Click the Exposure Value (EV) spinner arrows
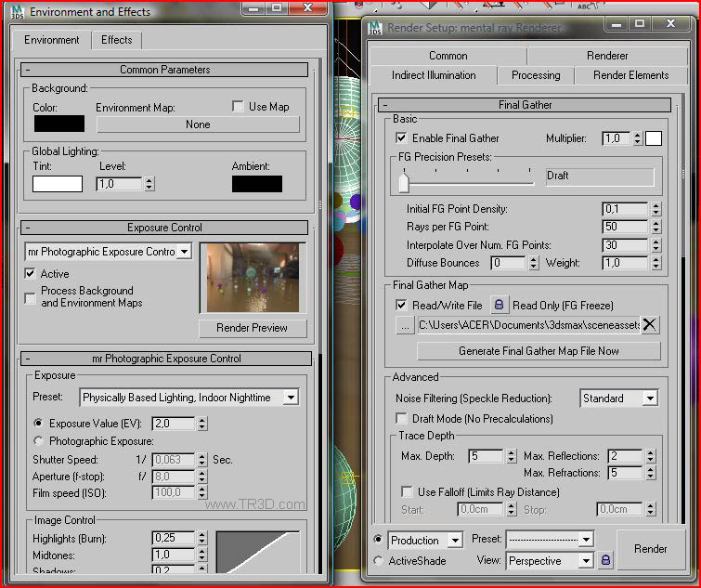The width and height of the screenshot is (701, 588). 202,423
